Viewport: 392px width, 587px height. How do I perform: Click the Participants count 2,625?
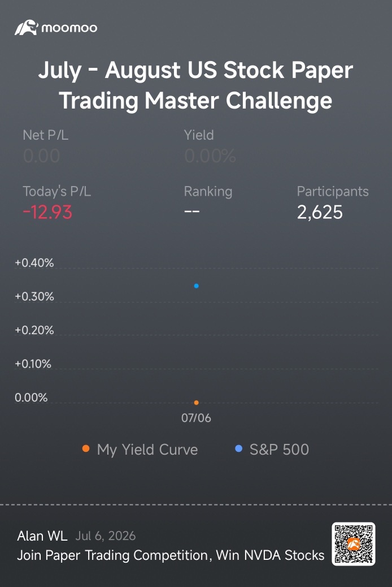pyautogui.click(x=320, y=212)
